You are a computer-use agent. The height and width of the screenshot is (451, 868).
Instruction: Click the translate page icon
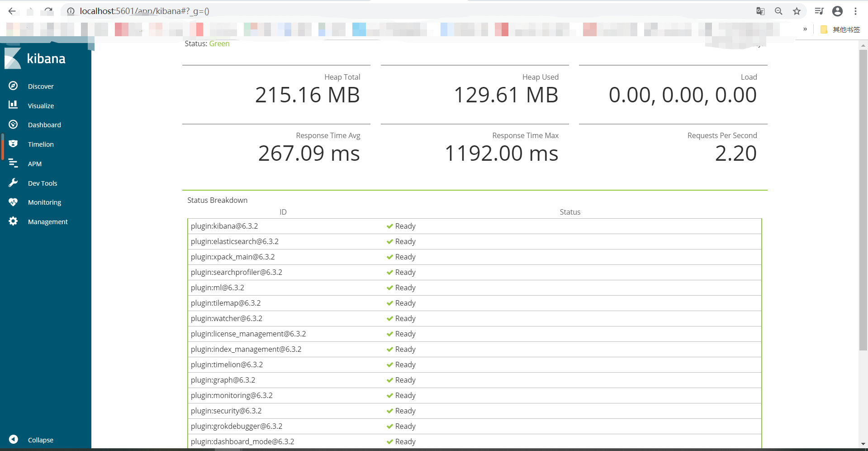coord(760,11)
